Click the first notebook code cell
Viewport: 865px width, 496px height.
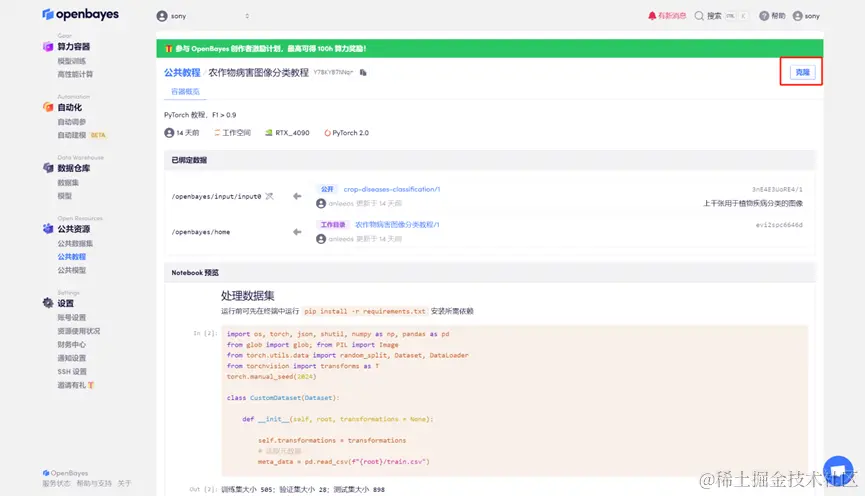tap(515, 400)
